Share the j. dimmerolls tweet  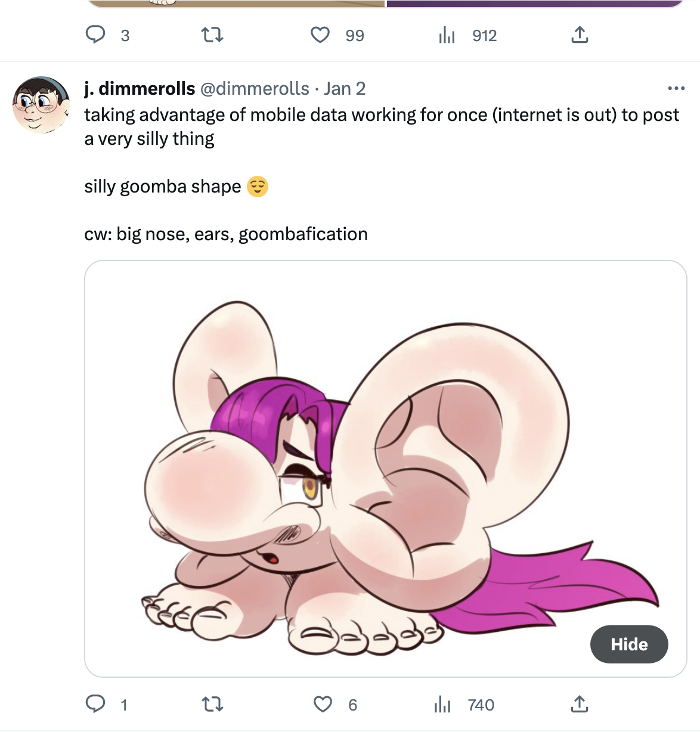click(579, 705)
